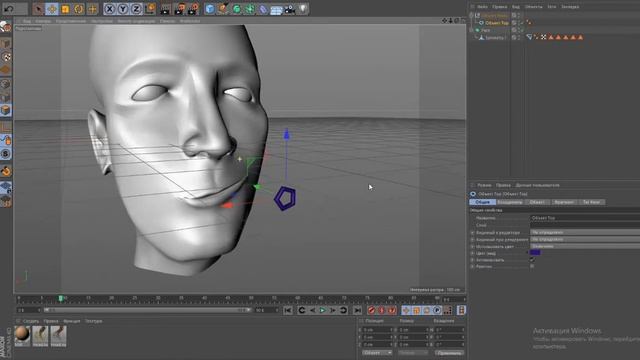This screenshot has width=640, height=360.
Task: Switch to Points mode in left sidebar
Action: (5, 84)
